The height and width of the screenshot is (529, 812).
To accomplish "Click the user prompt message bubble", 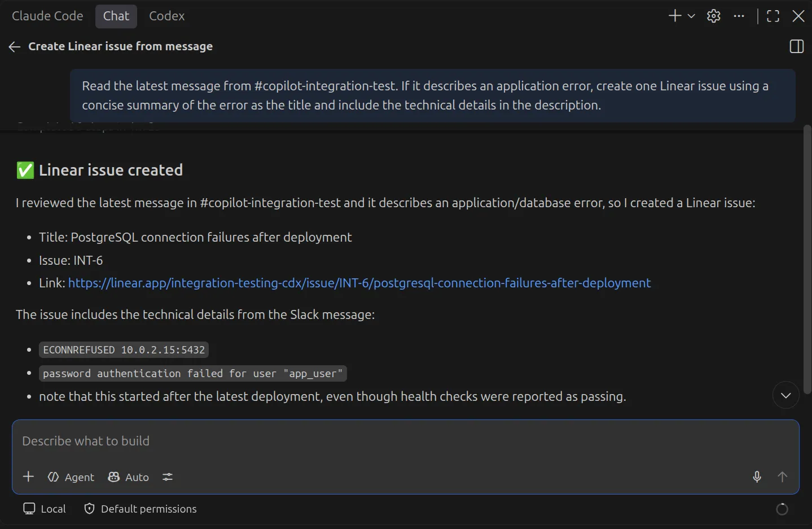I will point(432,95).
